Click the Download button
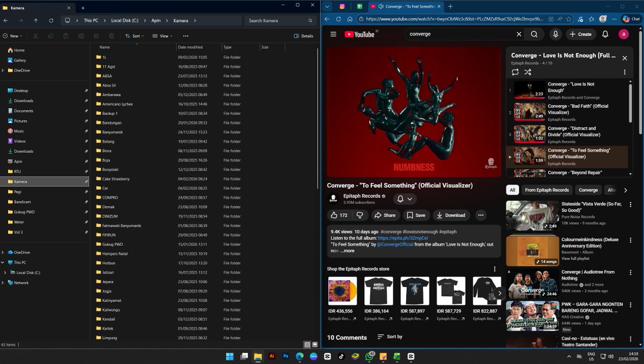This screenshot has height=364, width=644. pyautogui.click(x=451, y=215)
